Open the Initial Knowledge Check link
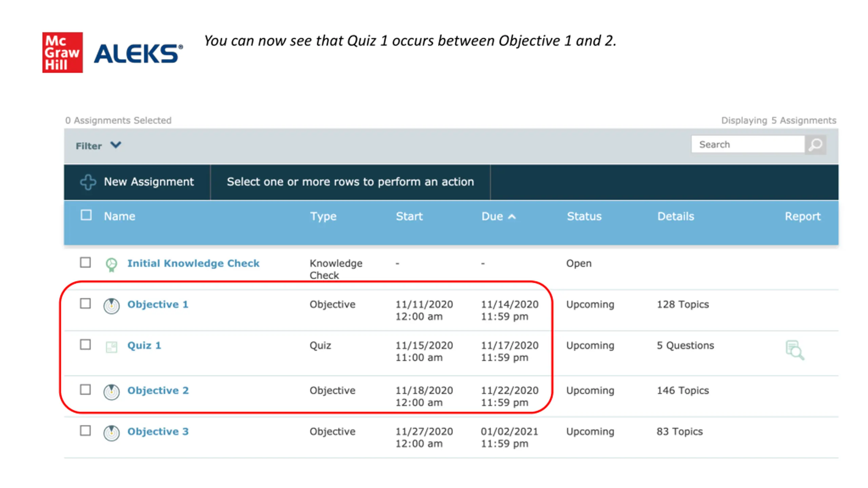 coord(193,263)
